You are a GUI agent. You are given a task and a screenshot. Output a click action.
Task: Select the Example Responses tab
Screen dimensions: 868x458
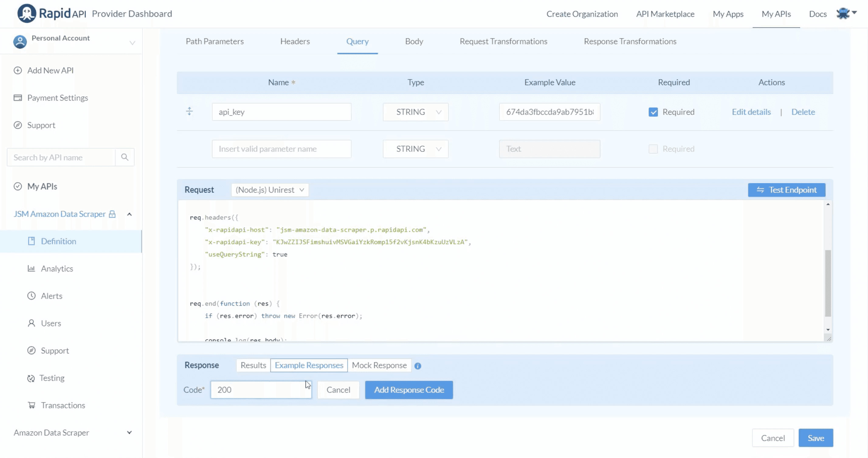[309, 365]
